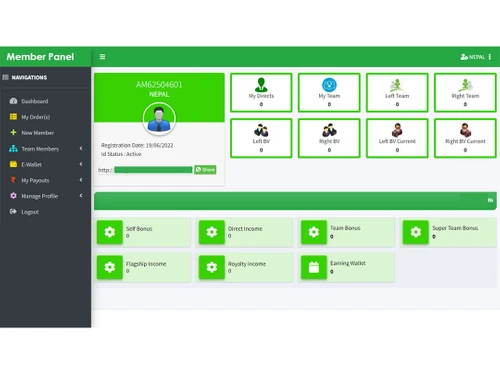500x375 pixels.
Task: Click the My Order(s) table icon
Action: click(13, 116)
